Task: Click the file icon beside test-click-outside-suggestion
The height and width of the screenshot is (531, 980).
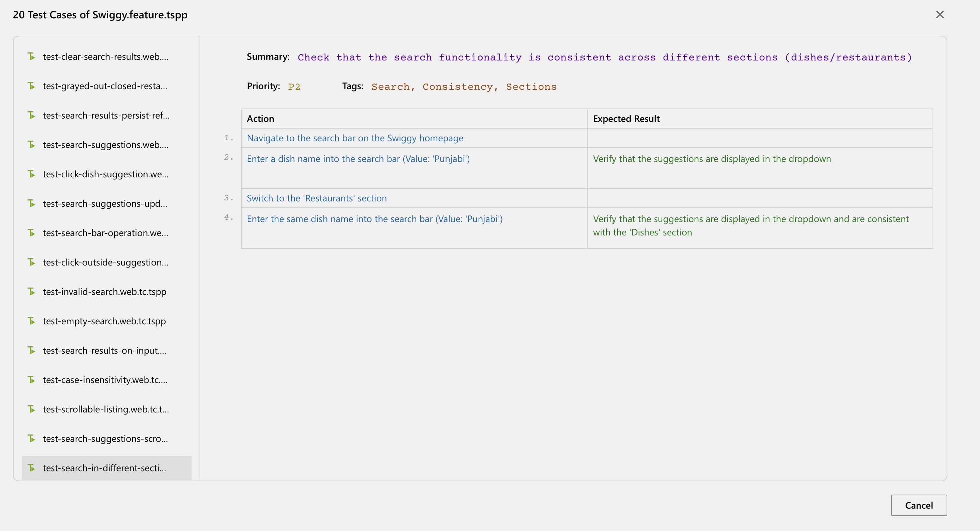Action: click(31, 262)
